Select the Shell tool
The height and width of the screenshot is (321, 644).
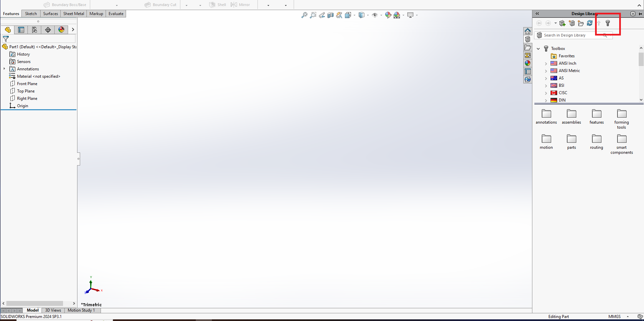217,5
